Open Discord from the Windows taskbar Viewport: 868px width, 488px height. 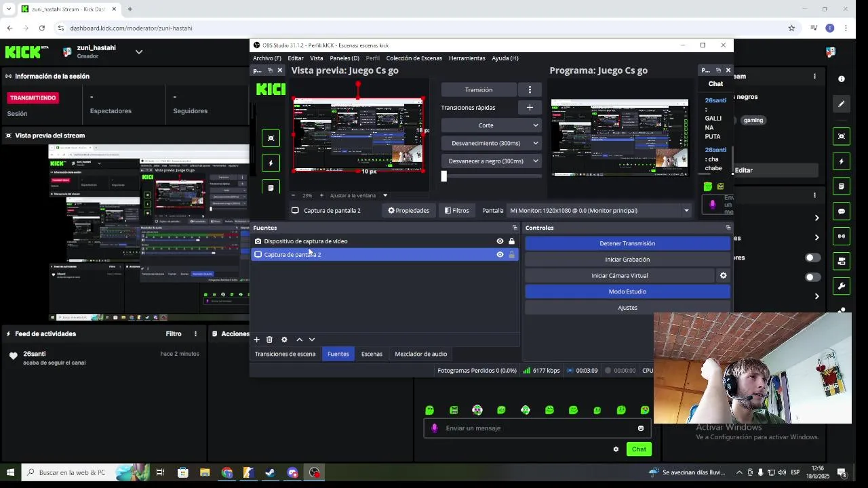[292, 472]
